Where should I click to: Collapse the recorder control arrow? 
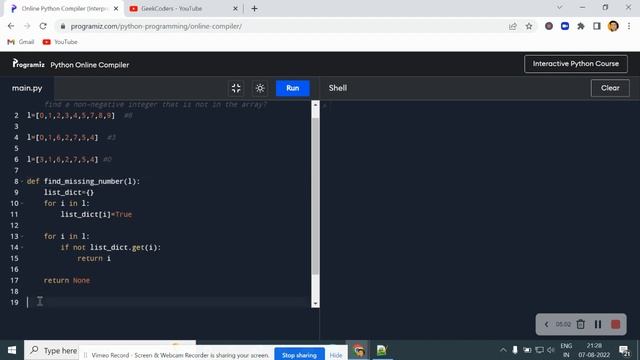547,324
